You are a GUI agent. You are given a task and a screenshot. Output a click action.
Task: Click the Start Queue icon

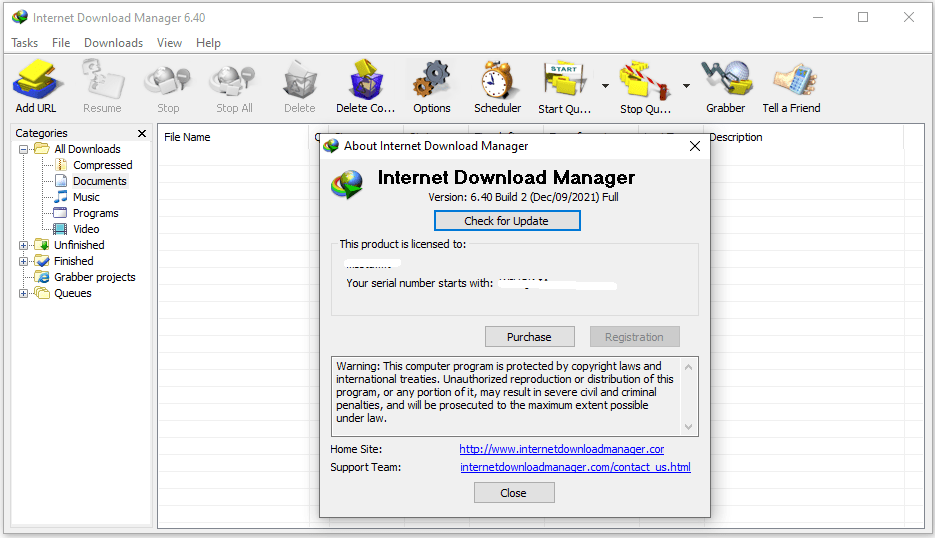click(565, 79)
